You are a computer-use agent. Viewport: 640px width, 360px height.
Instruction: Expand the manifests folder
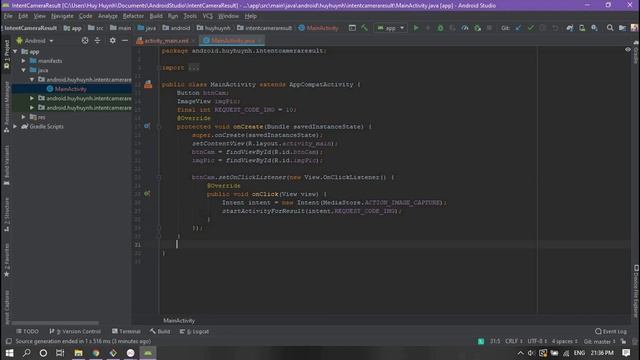(24, 60)
